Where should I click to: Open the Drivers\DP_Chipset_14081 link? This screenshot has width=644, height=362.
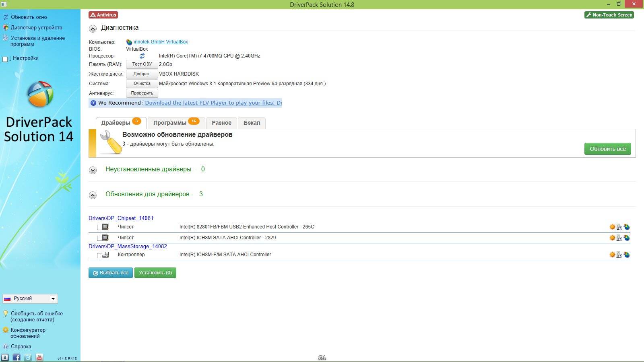[121, 218]
